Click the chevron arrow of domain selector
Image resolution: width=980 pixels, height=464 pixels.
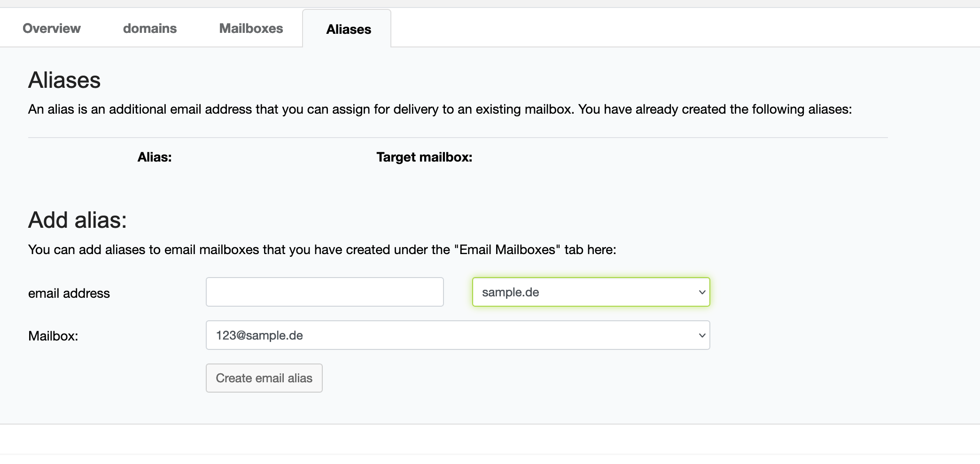click(702, 292)
